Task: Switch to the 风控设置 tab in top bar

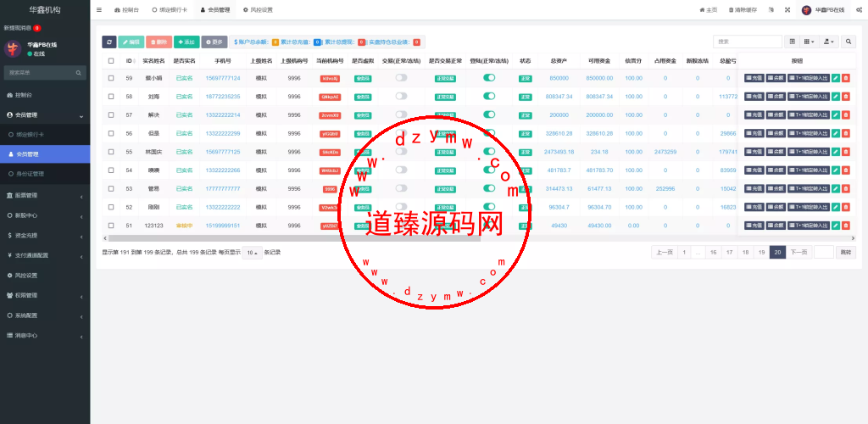Action: 258,10
